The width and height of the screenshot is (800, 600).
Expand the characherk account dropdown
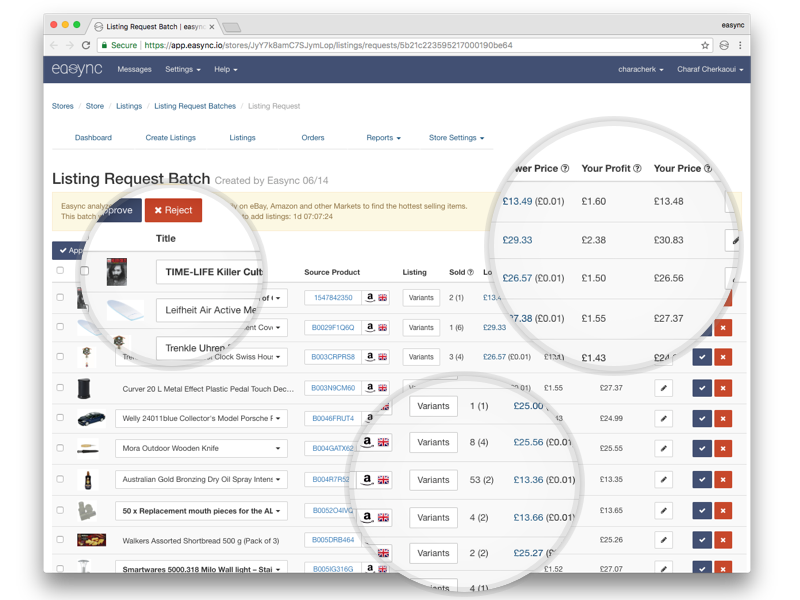click(x=641, y=69)
